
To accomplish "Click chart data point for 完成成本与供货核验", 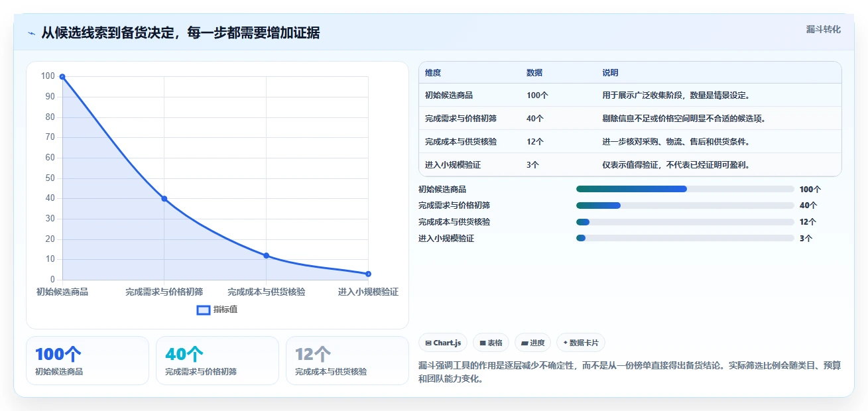I will 267,256.
